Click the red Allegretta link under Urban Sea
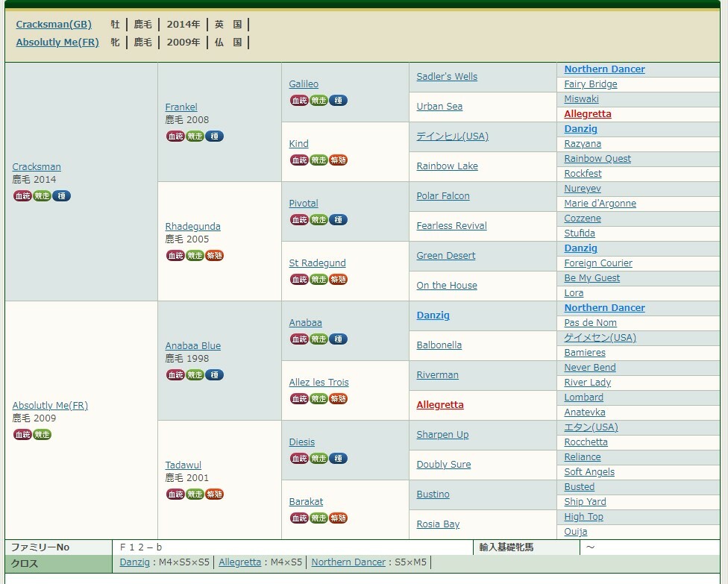Viewport: 728px width, 584px height. click(588, 114)
